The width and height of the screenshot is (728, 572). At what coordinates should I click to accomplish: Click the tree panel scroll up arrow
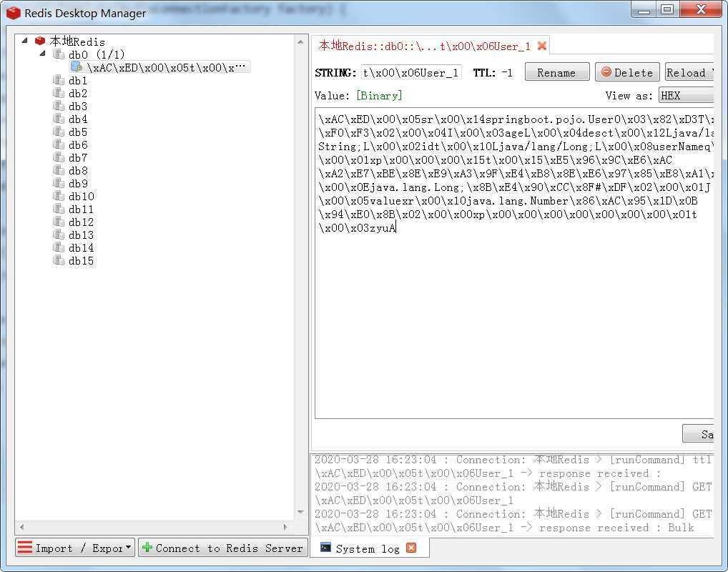click(300, 41)
